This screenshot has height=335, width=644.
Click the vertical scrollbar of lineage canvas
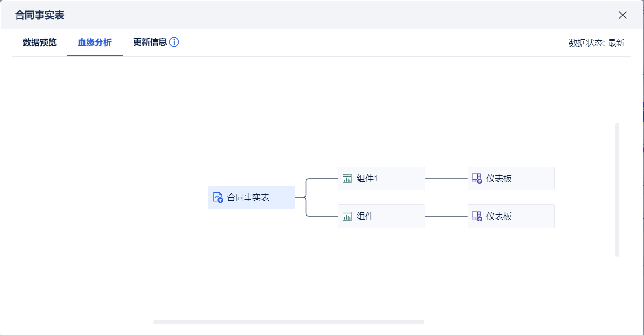tap(617, 189)
